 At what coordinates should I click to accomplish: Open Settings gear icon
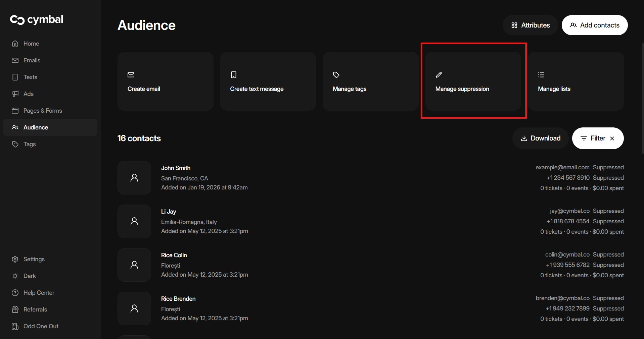tap(15, 259)
